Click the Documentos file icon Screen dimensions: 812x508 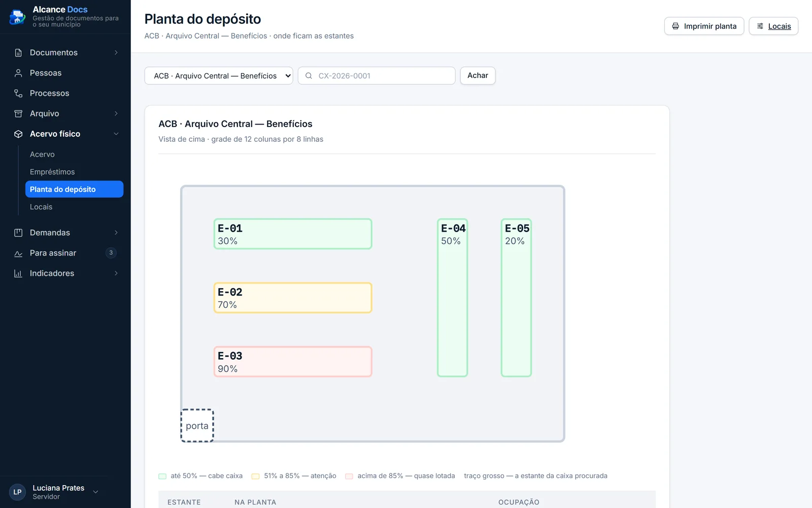click(x=18, y=53)
